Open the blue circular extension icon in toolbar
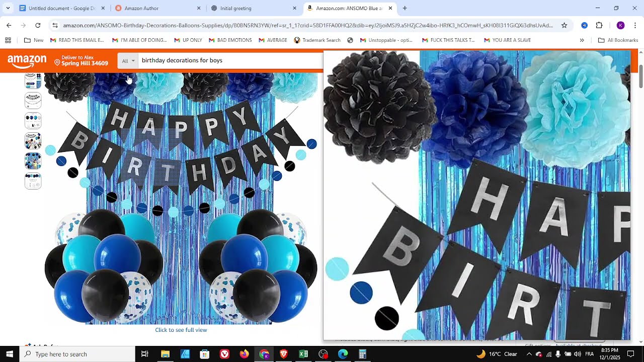 [x=584, y=25]
